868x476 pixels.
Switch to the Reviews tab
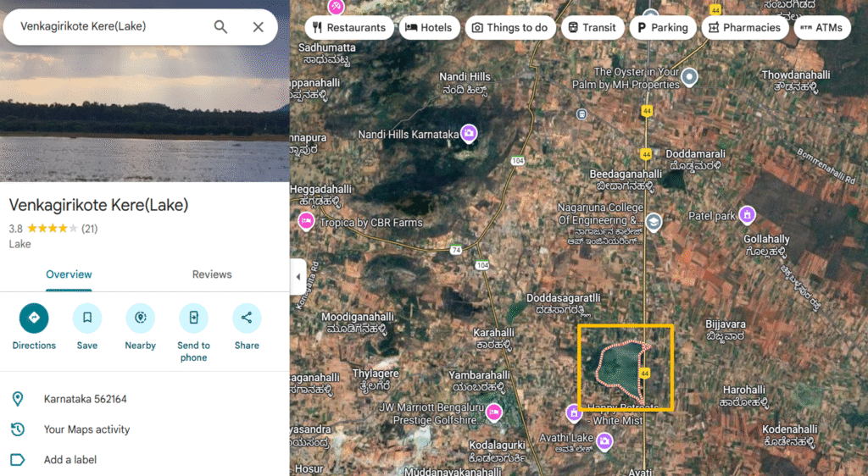(x=212, y=274)
